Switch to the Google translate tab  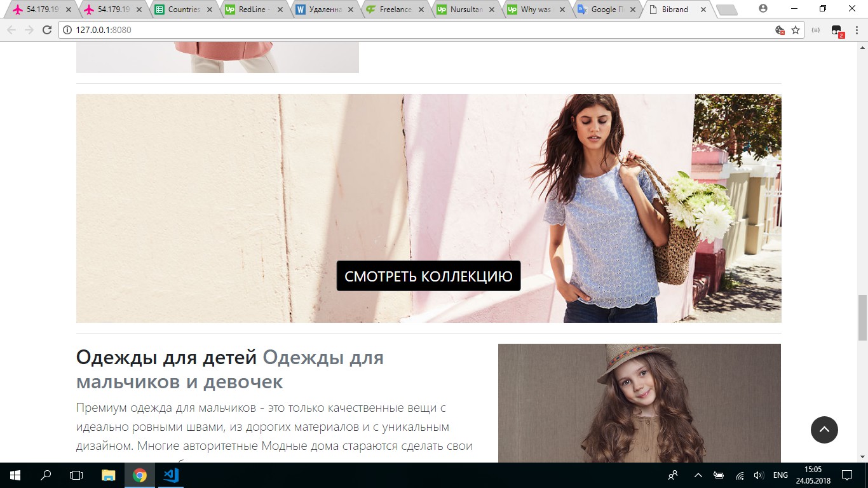607,10
